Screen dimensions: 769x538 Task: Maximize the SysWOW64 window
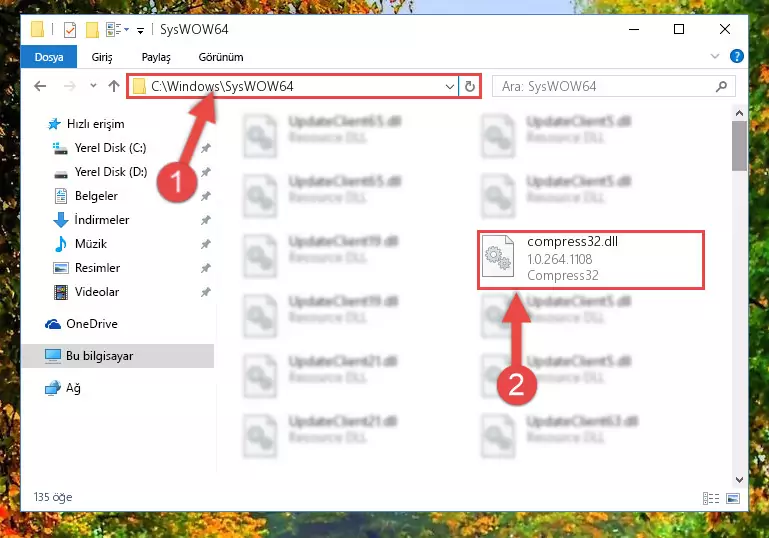click(x=679, y=29)
